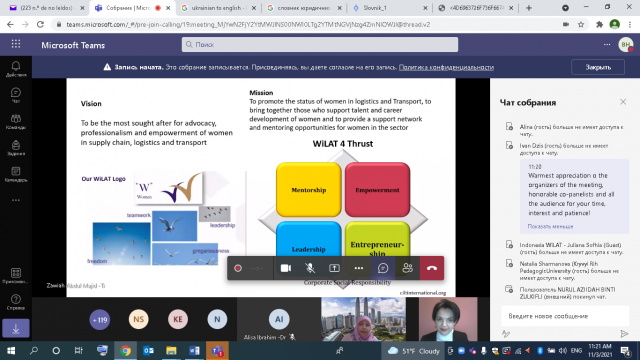
Task: Select video tile with city skyline background
Action: [x=363, y=319]
